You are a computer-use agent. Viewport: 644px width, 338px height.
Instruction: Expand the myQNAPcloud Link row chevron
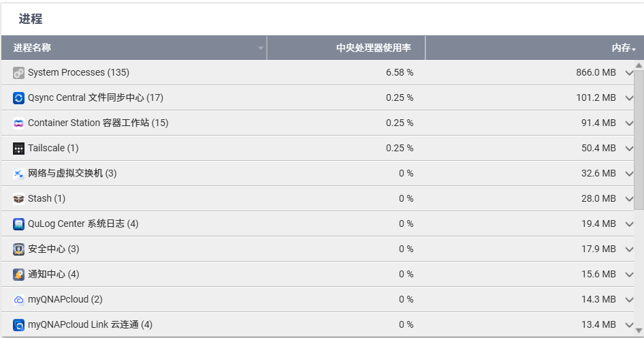(x=629, y=325)
